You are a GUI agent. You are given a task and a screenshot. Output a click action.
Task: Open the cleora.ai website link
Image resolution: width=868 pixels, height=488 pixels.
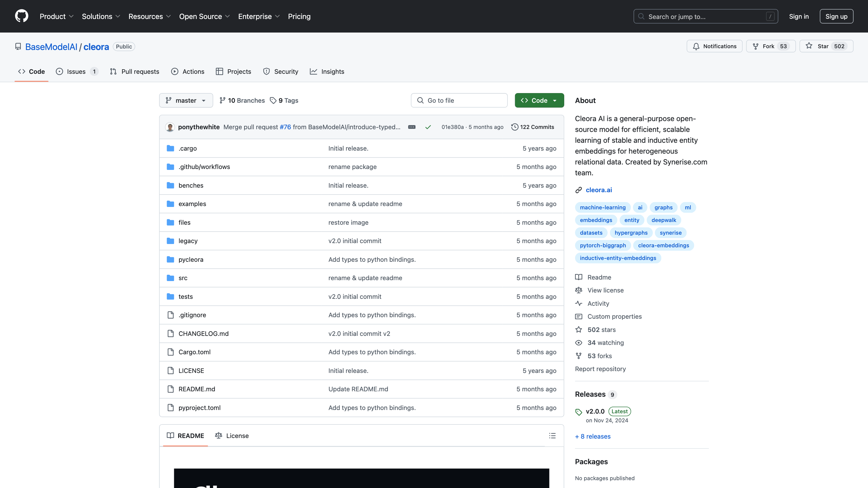[599, 190]
